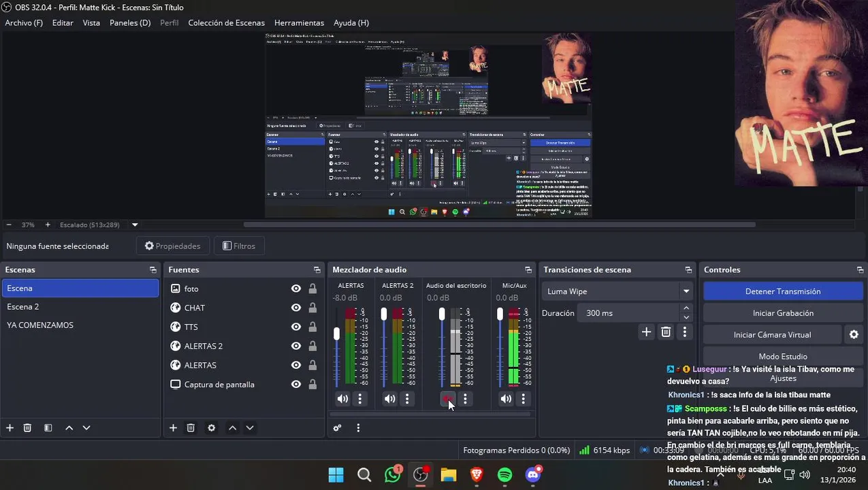Image resolution: width=868 pixels, height=490 pixels.
Task: Hide the ALERTAS 2 source
Action: tap(296, 346)
